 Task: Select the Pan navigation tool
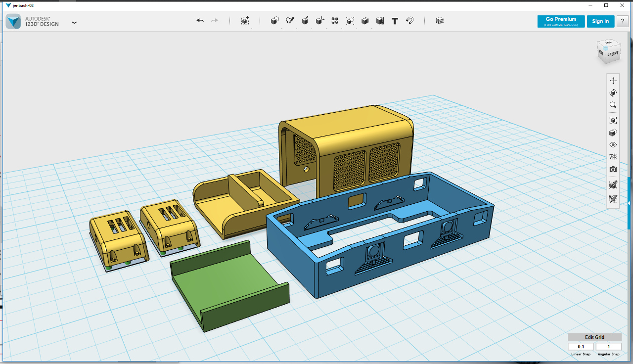tap(613, 81)
